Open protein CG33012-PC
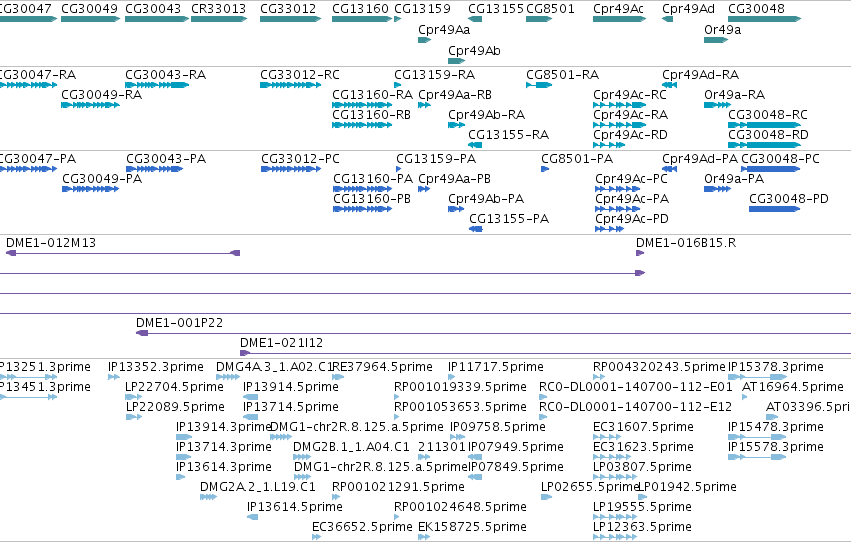The height and width of the screenshot is (542, 851). pos(291,169)
